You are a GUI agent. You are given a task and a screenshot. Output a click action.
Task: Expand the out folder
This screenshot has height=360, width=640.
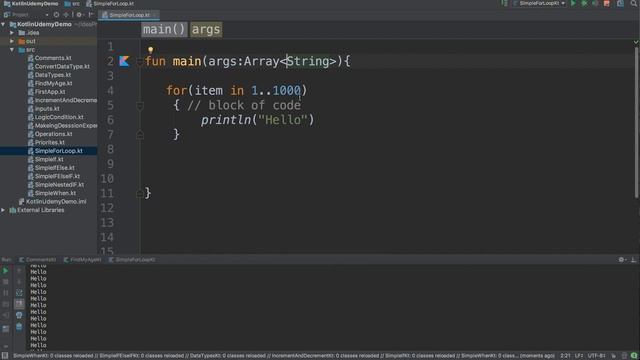(x=12, y=41)
